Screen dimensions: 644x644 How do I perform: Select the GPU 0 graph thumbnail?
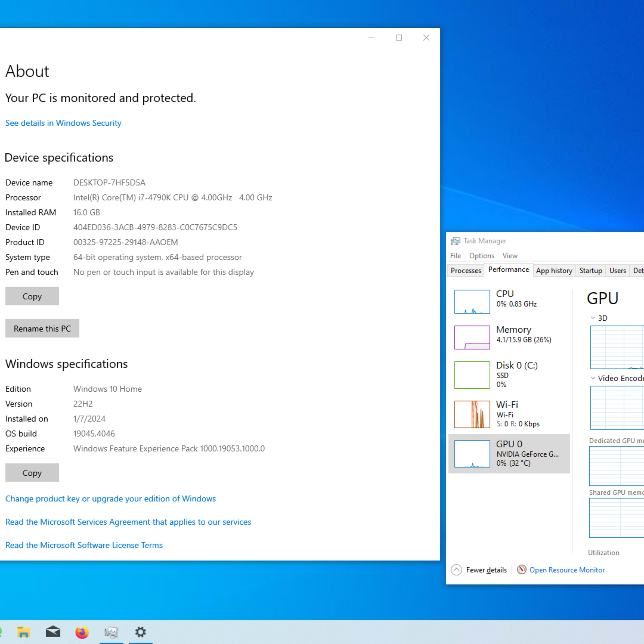click(472, 454)
